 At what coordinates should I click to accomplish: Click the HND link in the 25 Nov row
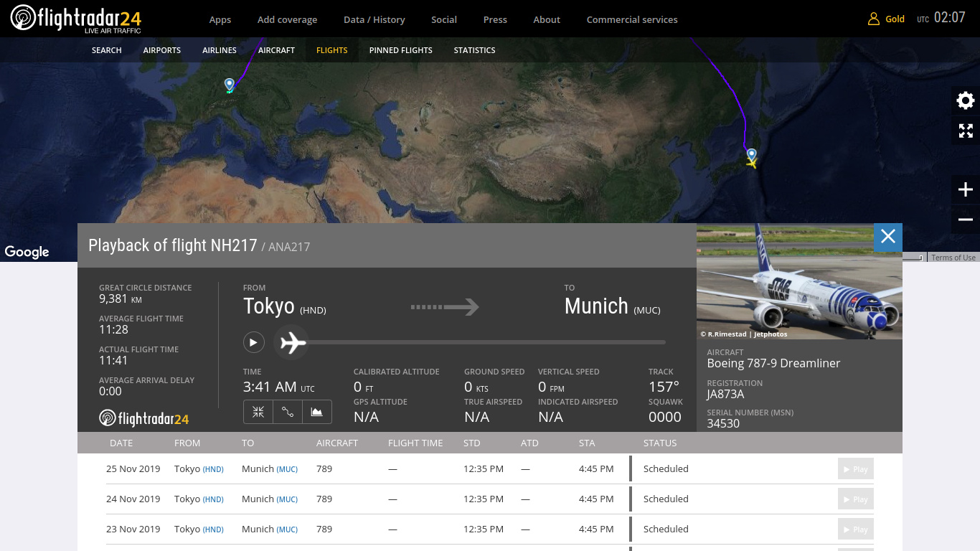tap(213, 469)
